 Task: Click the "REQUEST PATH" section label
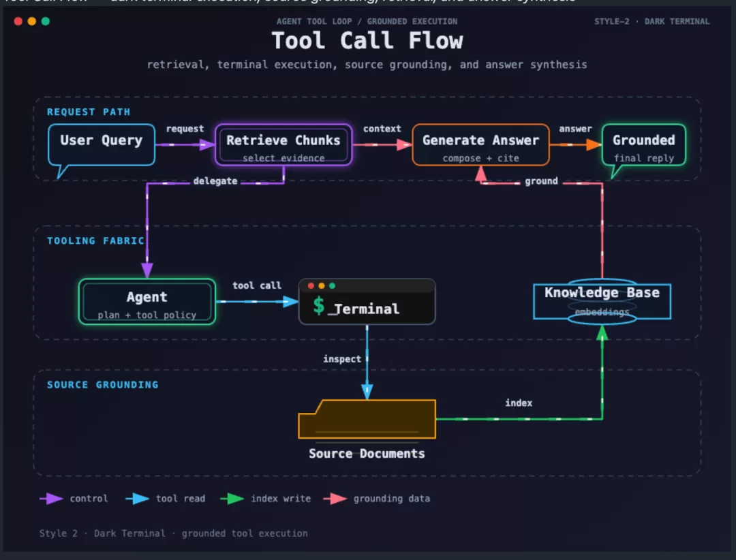click(89, 112)
